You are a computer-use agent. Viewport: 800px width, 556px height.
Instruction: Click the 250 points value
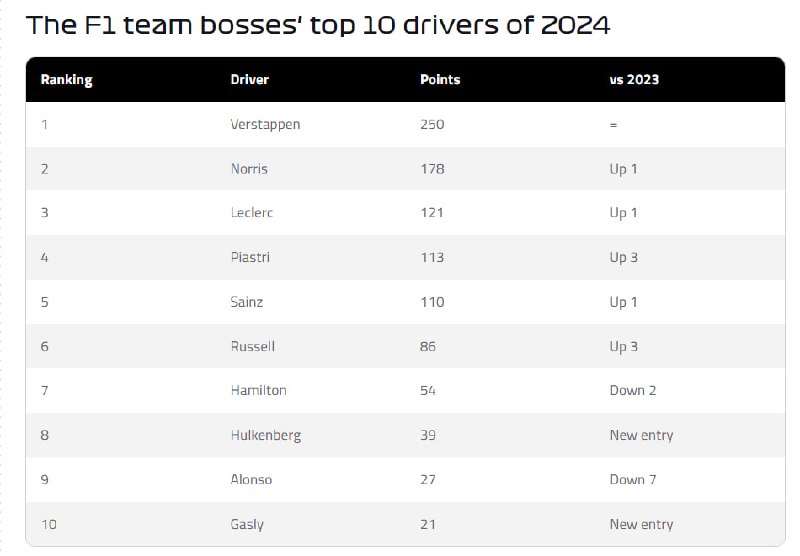click(432, 124)
